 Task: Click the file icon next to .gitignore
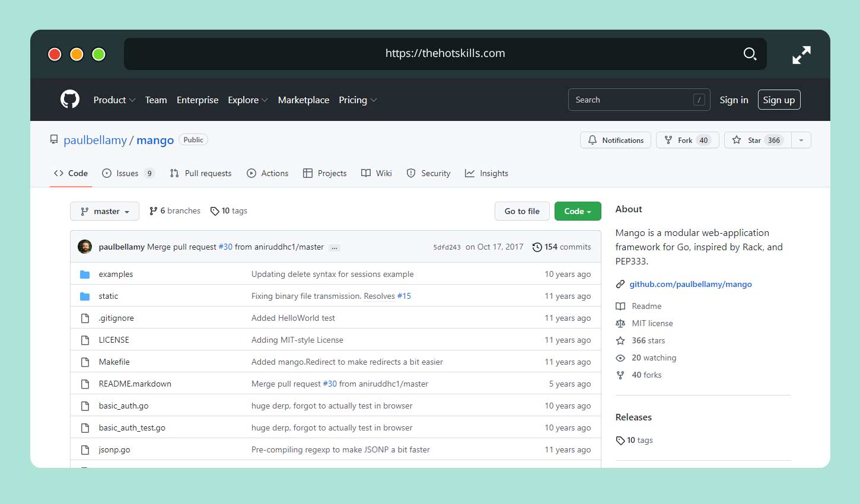(85, 318)
